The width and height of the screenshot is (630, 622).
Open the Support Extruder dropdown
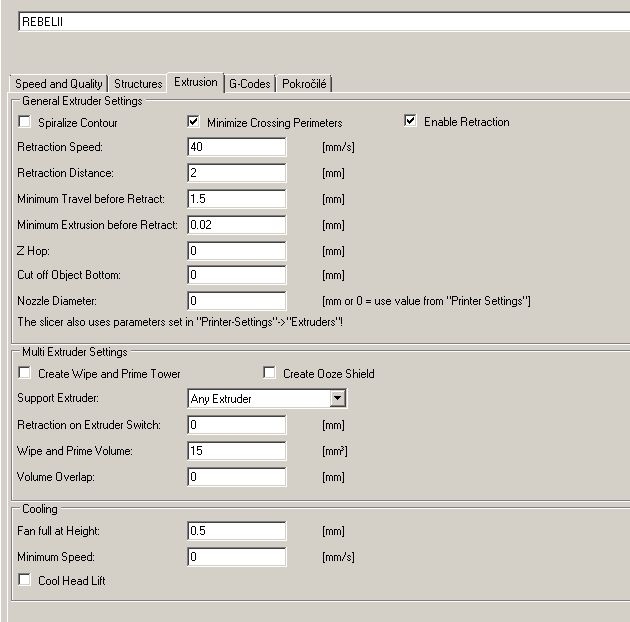pyautogui.click(x=338, y=398)
